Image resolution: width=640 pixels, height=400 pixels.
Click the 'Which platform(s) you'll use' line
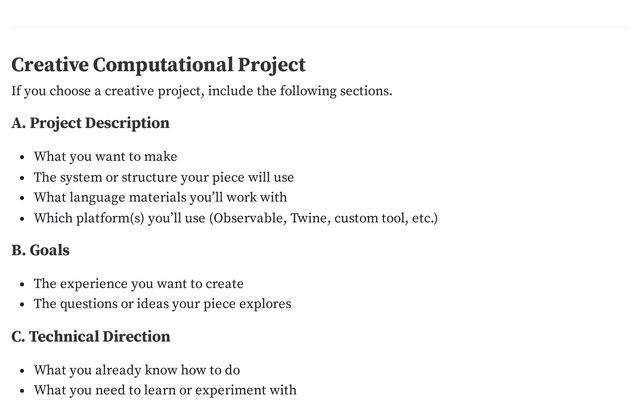pos(120,218)
